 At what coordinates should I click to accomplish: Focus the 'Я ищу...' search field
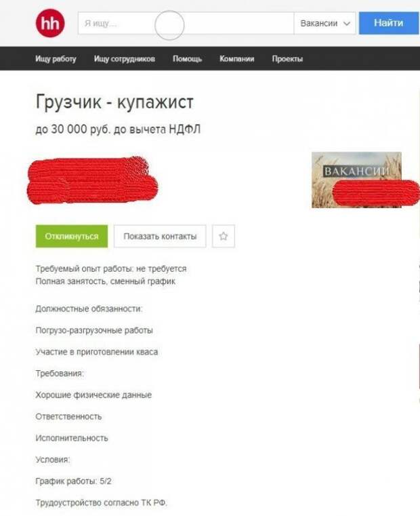click(x=186, y=23)
